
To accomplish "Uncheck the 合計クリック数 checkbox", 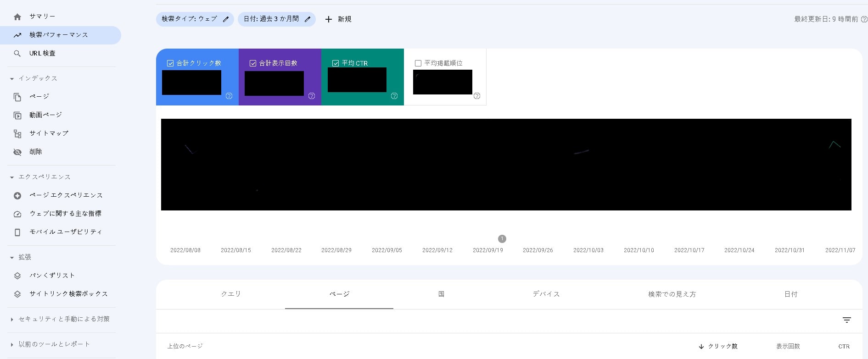I will pyautogui.click(x=170, y=63).
